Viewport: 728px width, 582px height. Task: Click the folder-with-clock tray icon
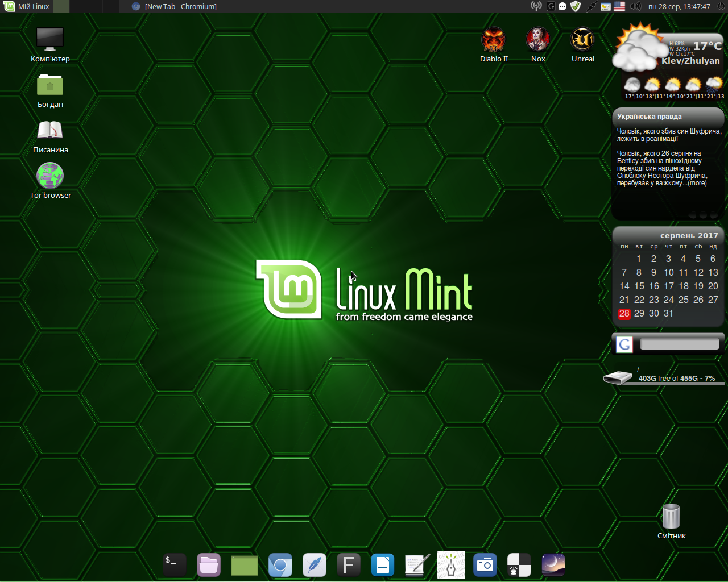[606, 6]
